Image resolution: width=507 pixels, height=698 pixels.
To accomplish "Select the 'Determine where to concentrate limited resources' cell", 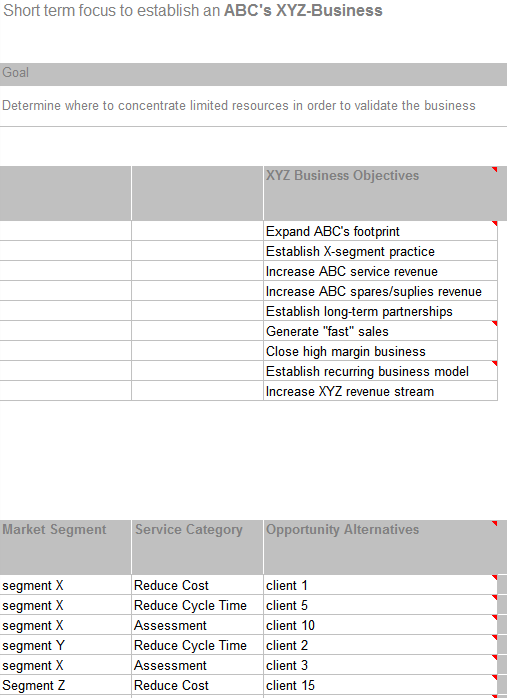I will (x=253, y=106).
